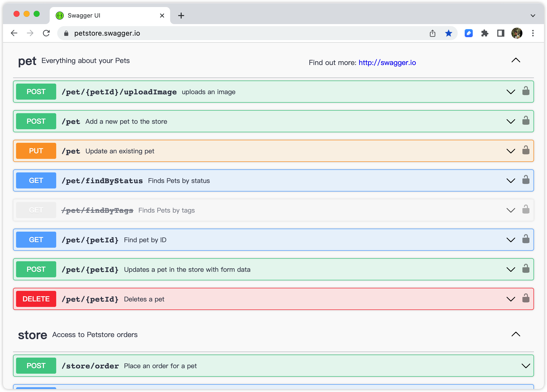
Task: Open the blue extension icon in toolbar
Action: coord(468,33)
